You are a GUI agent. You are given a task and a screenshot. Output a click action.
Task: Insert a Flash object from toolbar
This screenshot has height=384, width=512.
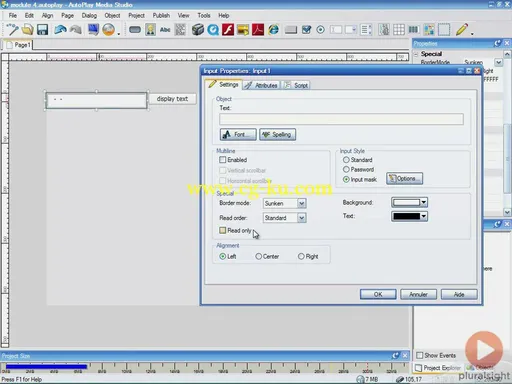[228, 30]
